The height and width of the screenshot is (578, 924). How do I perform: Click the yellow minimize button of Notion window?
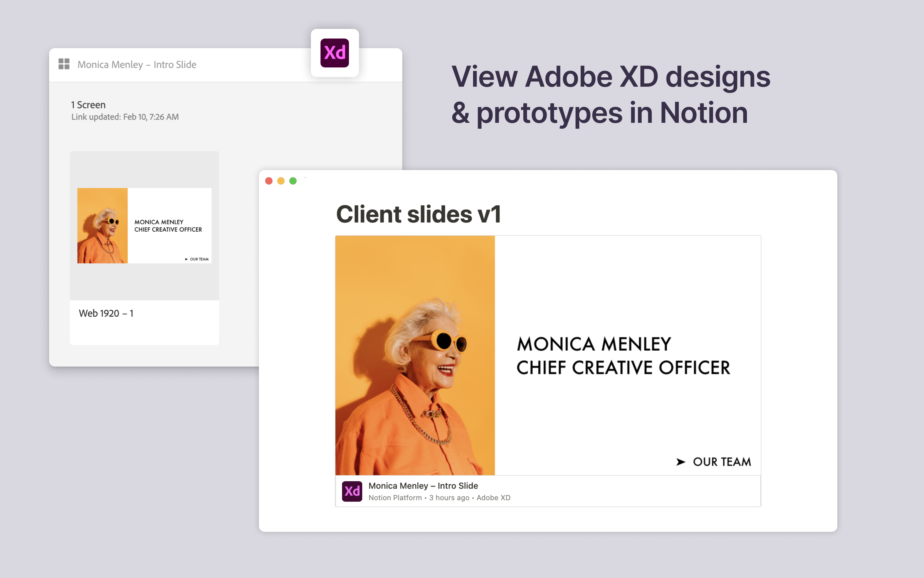click(x=281, y=181)
